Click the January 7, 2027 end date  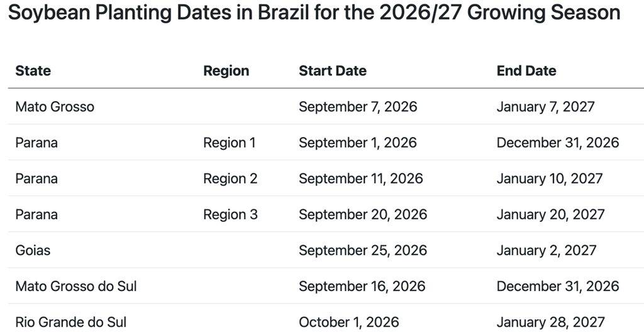pyautogui.click(x=546, y=107)
